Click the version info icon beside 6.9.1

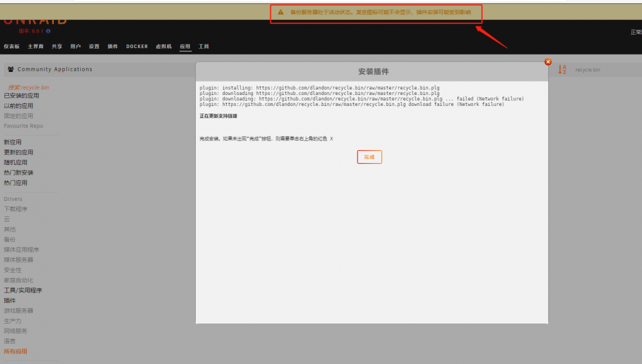coord(48,31)
